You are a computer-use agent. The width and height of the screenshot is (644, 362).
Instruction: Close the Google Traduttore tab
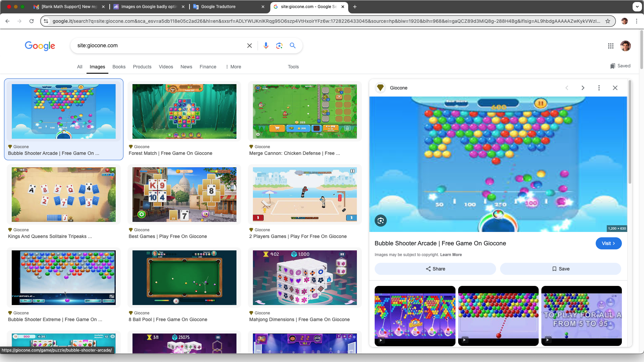coord(263,7)
